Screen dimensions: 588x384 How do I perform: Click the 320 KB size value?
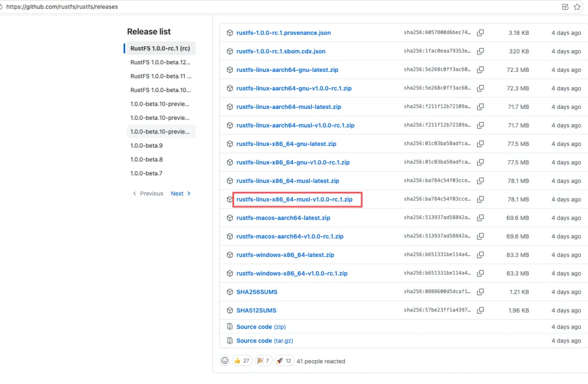[519, 51]
